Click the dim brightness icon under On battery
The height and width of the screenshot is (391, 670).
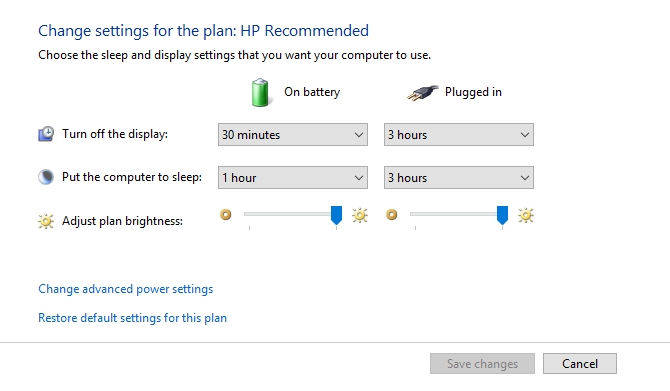226,215
